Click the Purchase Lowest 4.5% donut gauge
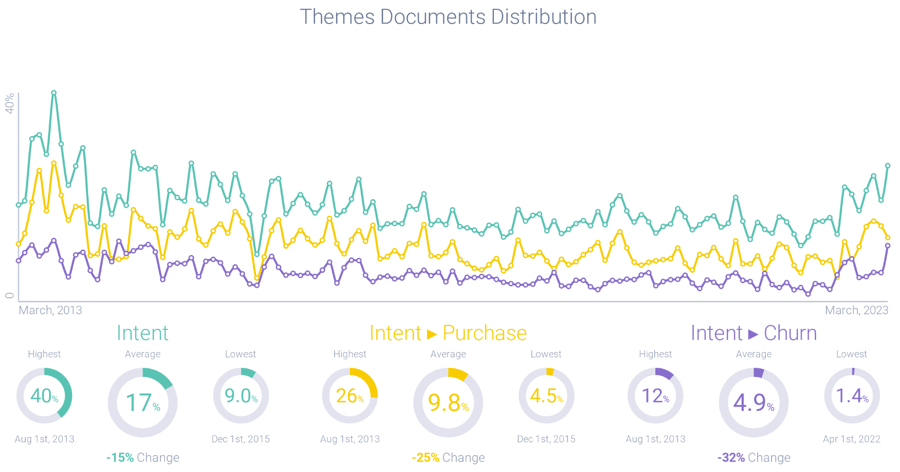 546,396
